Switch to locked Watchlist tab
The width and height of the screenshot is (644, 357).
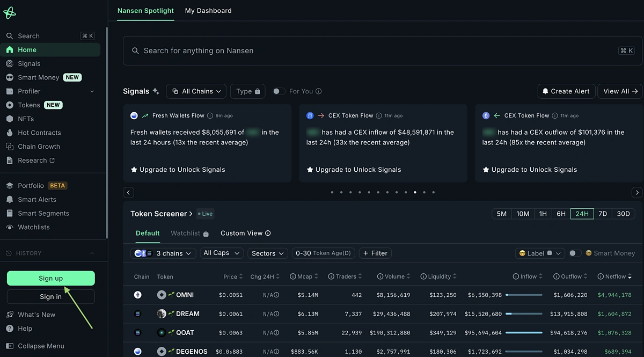[189, 233]
